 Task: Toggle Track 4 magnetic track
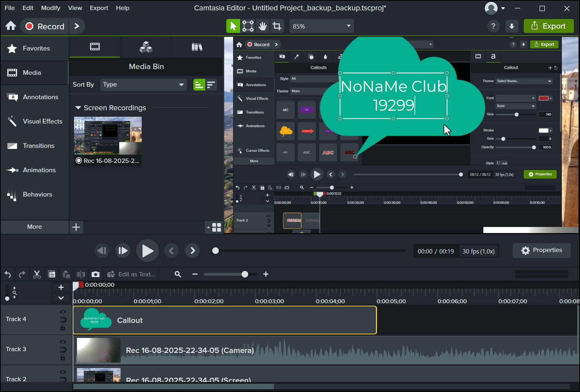[x=63, y=319]
